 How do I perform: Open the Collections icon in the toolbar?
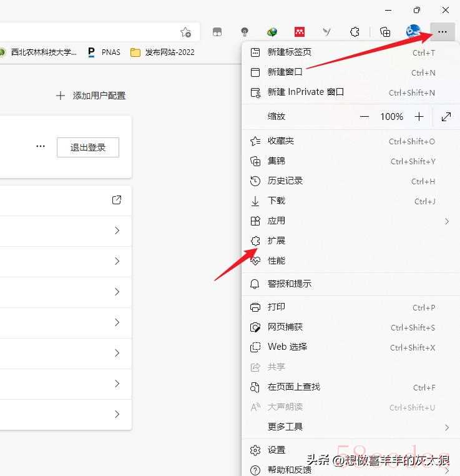click(385, 32)
